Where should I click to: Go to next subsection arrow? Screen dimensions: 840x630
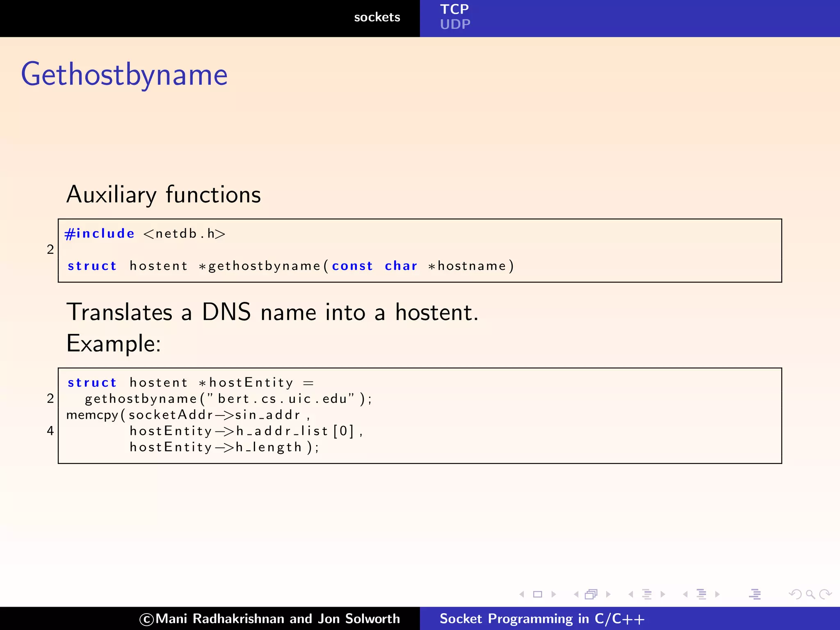[663, 594]
